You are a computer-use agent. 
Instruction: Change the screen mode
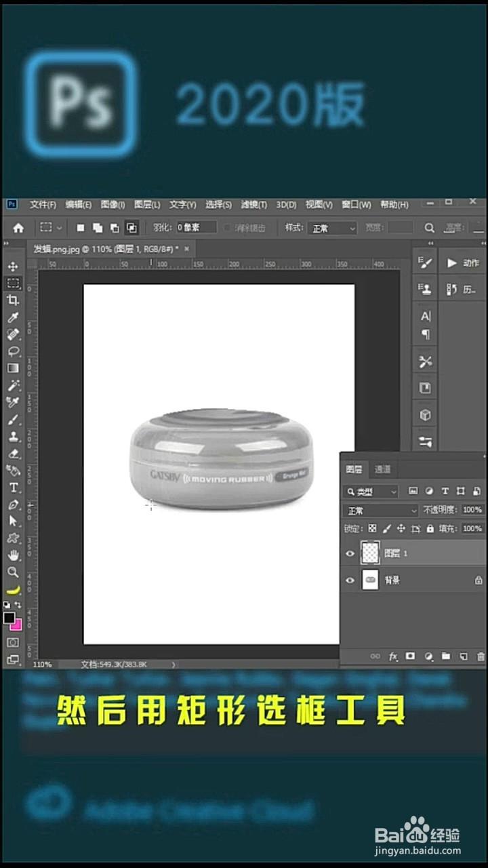pos(13,658)
